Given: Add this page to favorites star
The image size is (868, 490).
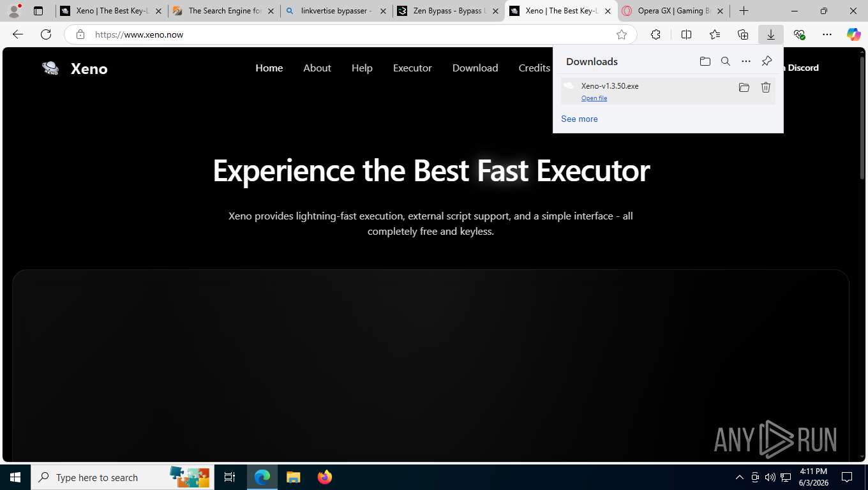Looking at the screenshot, I should click(x=622, y=34).
